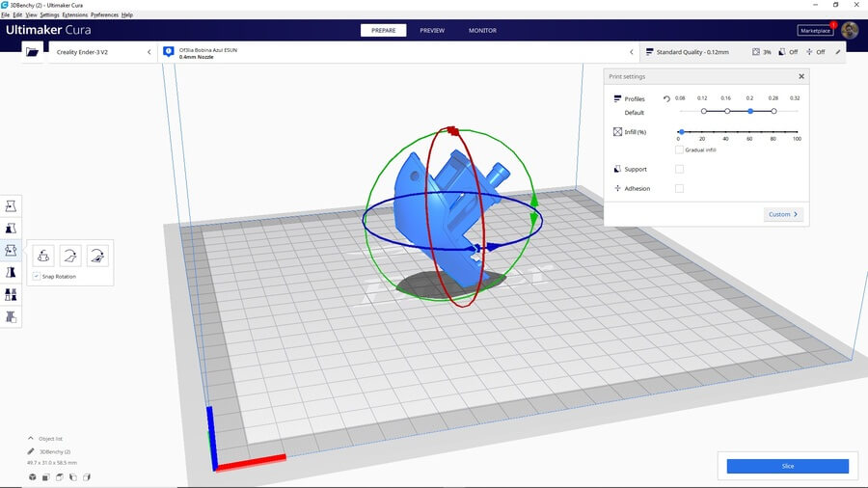
Task: Open the Settings menu
Action: tap(49, 14)
